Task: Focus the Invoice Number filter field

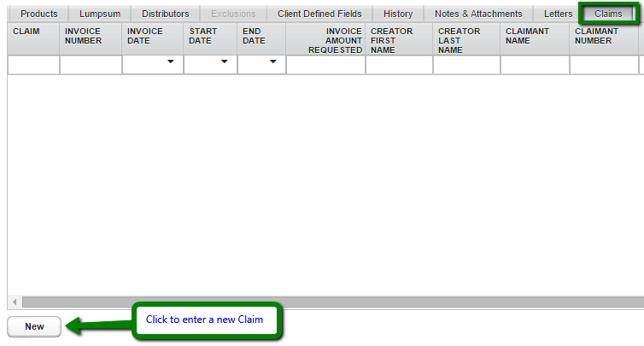Action: click(x=91, y=65)
